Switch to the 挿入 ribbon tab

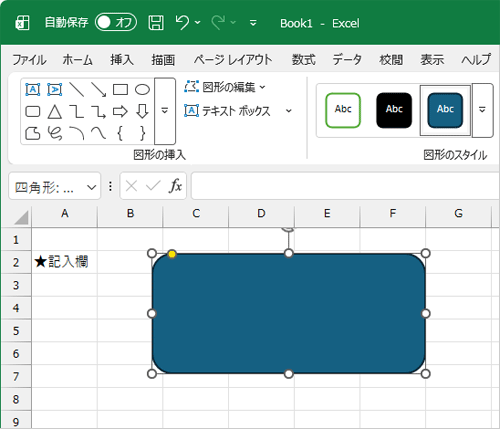122,60
